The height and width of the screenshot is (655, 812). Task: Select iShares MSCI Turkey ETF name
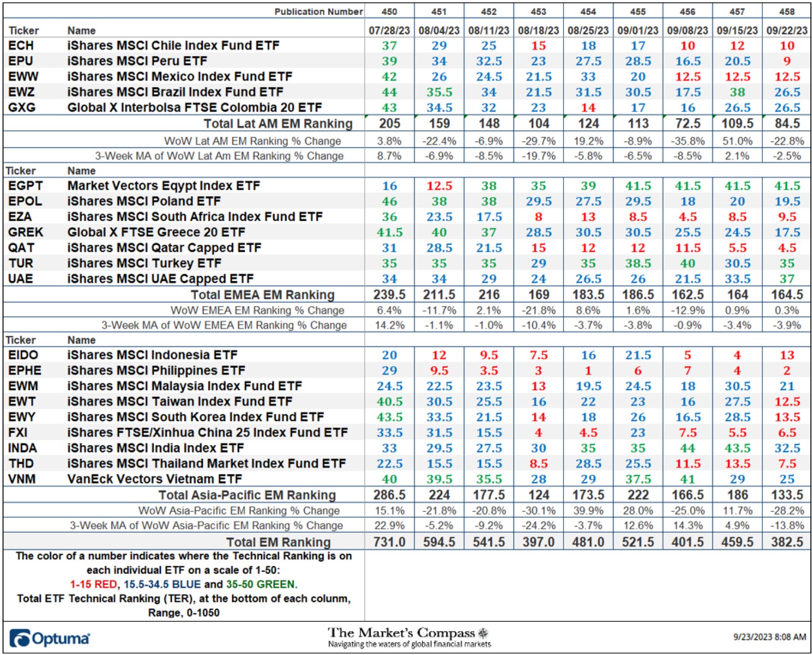pyautogui.click(x=144, y=263)
